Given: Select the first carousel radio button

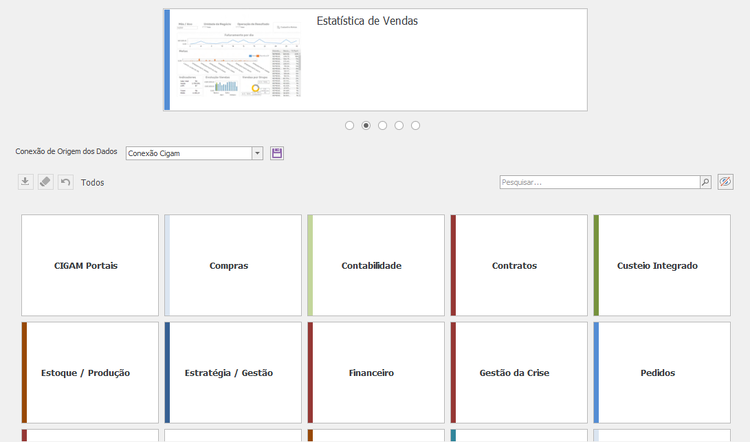Looking at the screenshot, I should 350,125.
